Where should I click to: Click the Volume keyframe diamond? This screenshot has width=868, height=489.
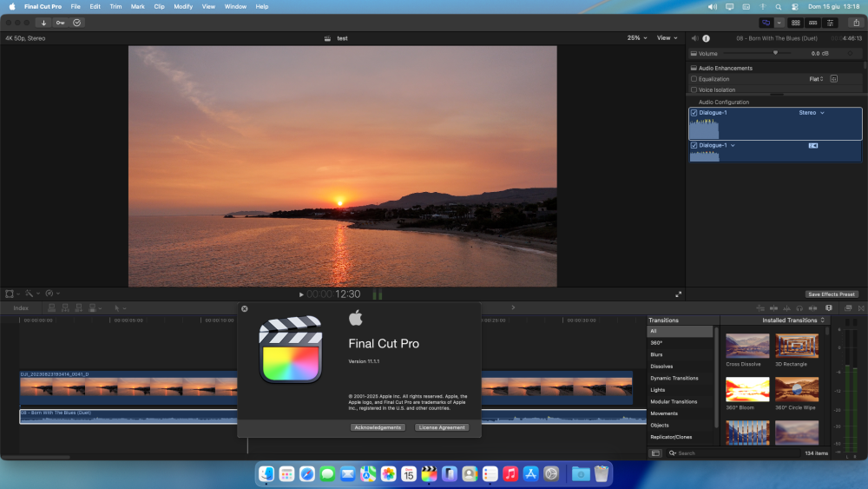851,53
